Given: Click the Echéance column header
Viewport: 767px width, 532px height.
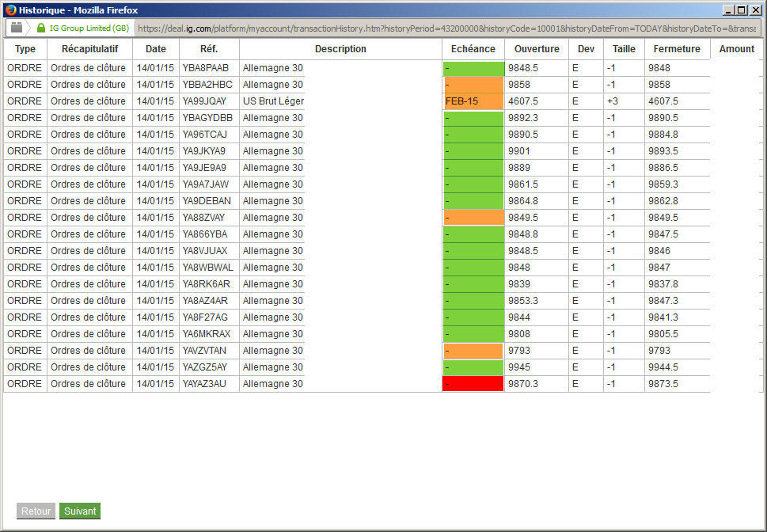Looking at the screenshot, I should (473, 49).
